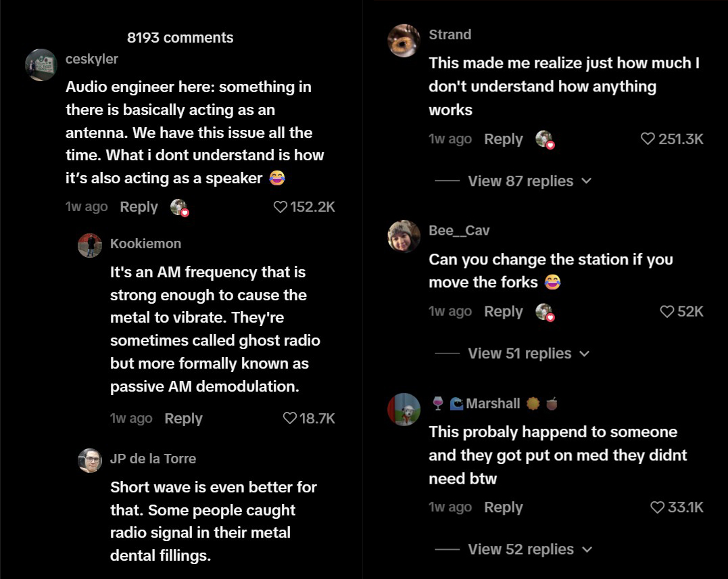728x579 pixels.
Task: Click creator-liked badge on Strand's comment
Action: click(544, 140)
